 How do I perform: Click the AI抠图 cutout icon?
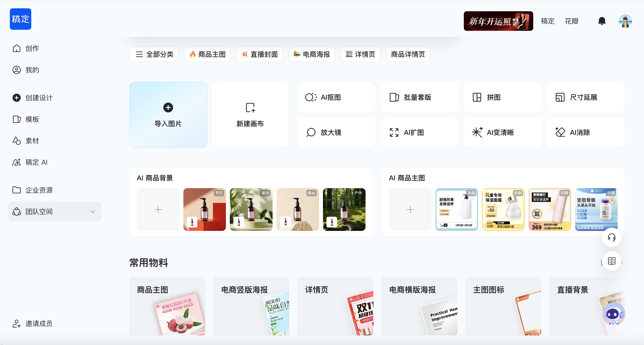click(311, 97)
